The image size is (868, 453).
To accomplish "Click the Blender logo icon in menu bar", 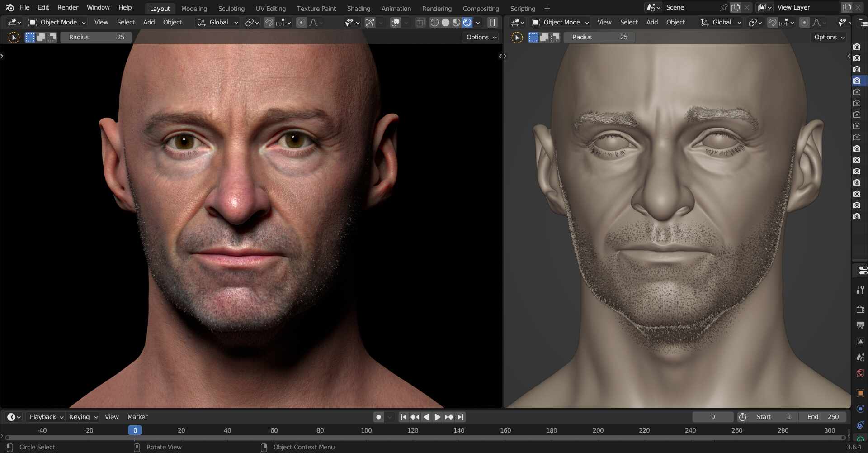I will coord(10,8).
